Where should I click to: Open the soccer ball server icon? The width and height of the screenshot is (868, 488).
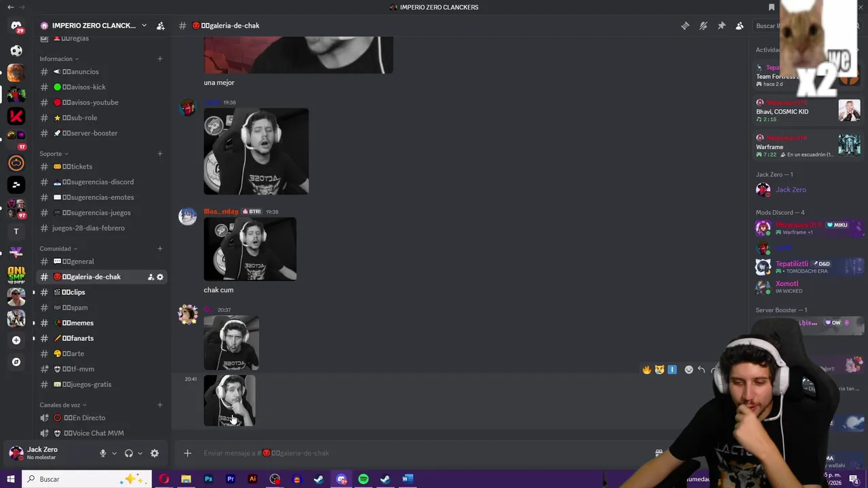(x=16, y=51)
